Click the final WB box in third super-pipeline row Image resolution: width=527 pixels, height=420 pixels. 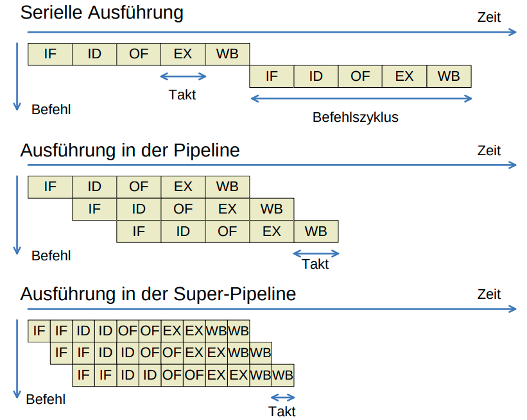click(282, 374)
